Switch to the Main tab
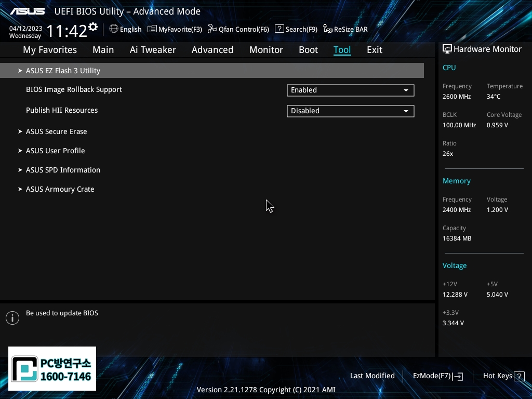This screenshot has height=399, width=532. 103,50
